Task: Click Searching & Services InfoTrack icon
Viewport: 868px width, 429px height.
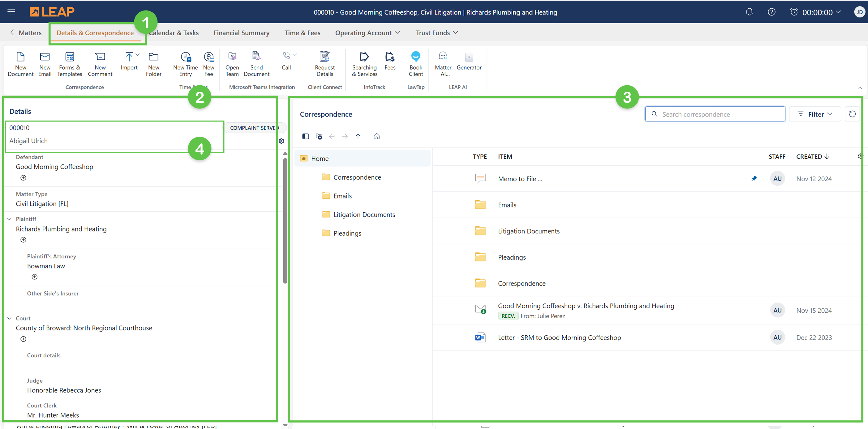Action: [364, 57]
